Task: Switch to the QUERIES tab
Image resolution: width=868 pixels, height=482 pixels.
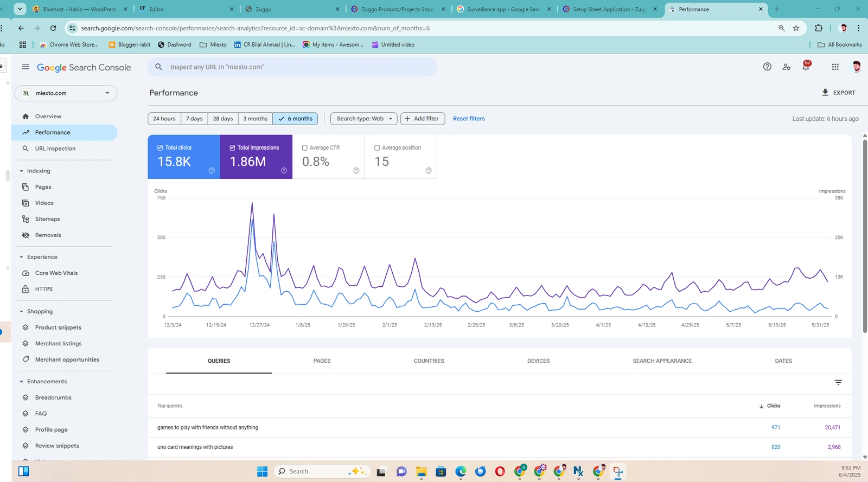Action: pos(219,361)
